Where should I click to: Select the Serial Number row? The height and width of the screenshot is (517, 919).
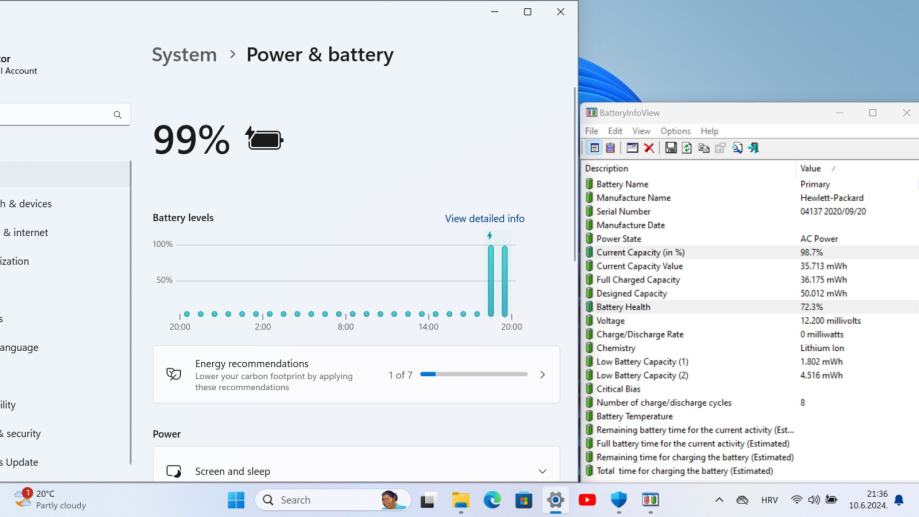click(x=750, y=211)
